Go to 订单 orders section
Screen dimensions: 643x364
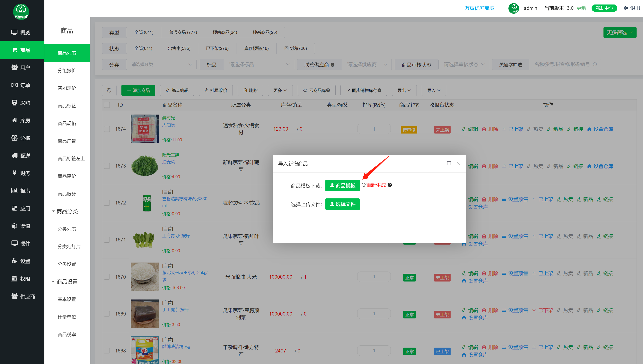pos(22,85)
